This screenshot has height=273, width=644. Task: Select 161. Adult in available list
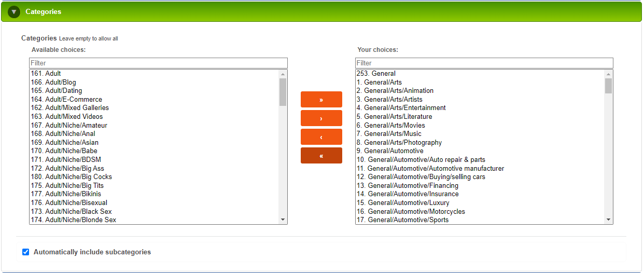[x=154, y=74]
